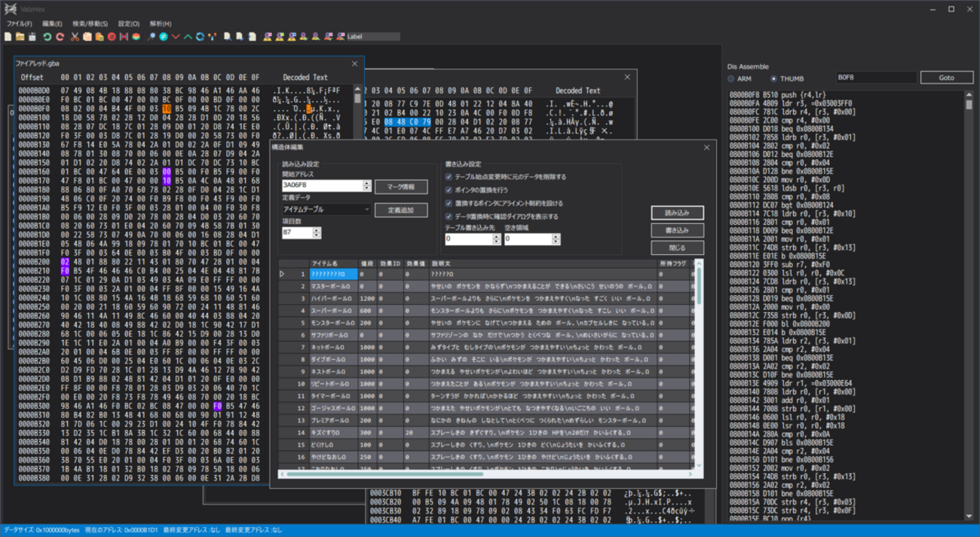Screen dimensions: 980x537
Task: Click the Paste clipboard icon
Action: 100,36
